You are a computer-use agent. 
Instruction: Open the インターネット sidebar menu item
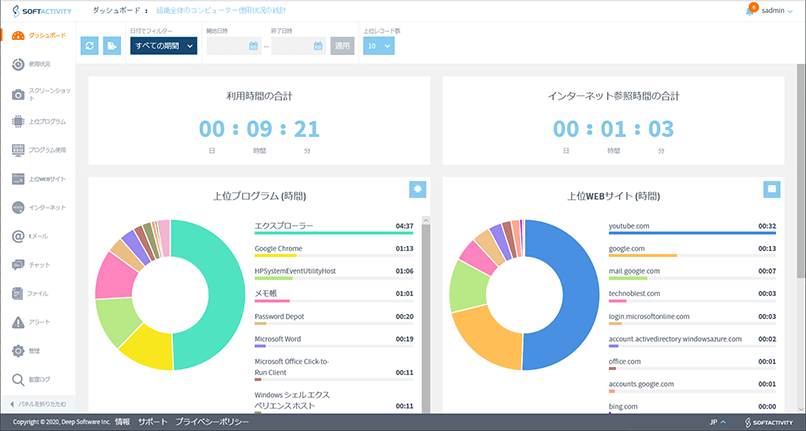pos(36,208)
